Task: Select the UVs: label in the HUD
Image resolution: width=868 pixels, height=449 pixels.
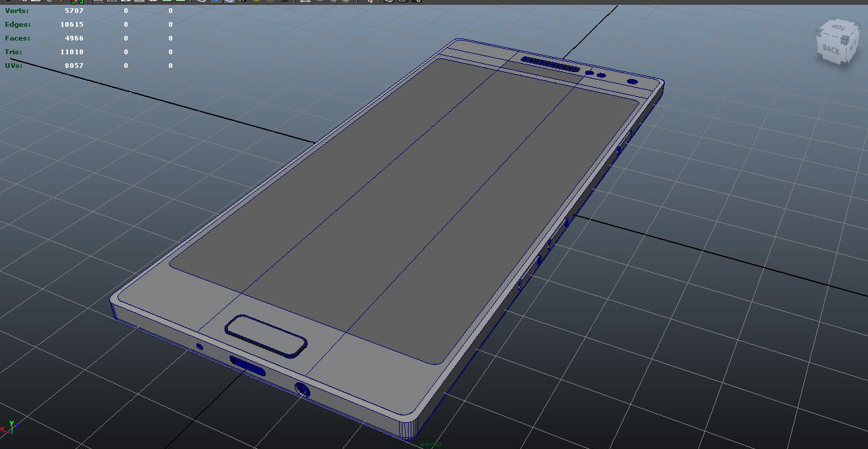Action: [14, 66]
